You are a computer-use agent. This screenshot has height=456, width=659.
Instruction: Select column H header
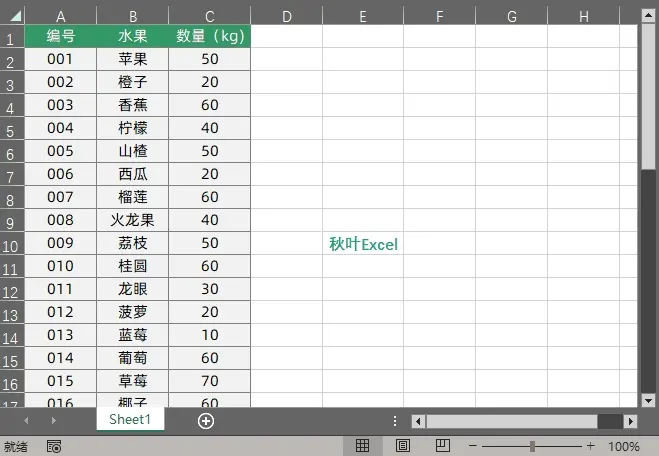tap(584, 16)
